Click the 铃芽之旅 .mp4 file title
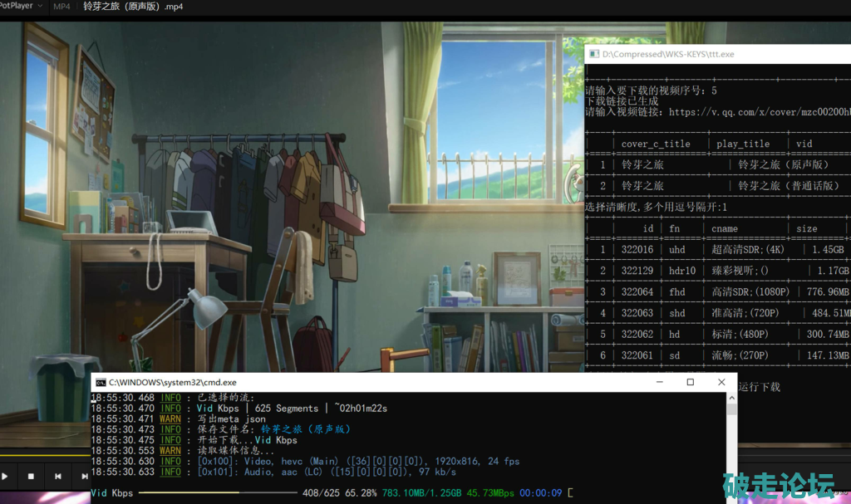The width and height of the screenshot is (851, 504). (x=133, y=7)
